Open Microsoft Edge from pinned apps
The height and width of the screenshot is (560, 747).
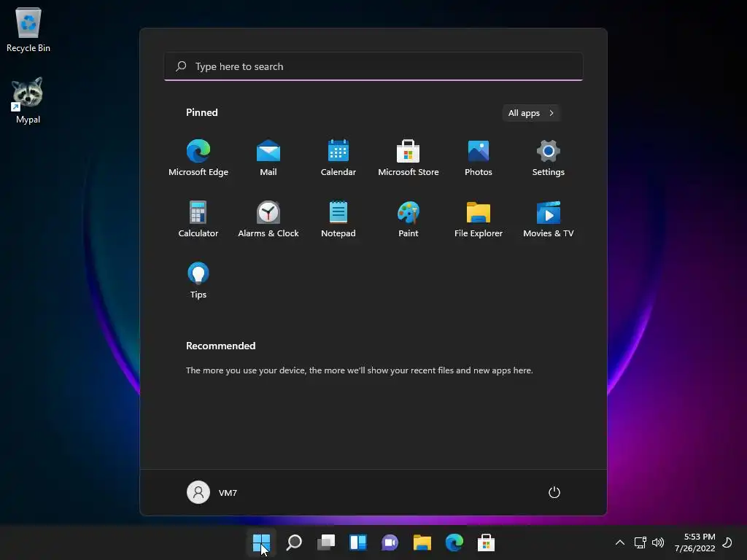tap(198, 157)
